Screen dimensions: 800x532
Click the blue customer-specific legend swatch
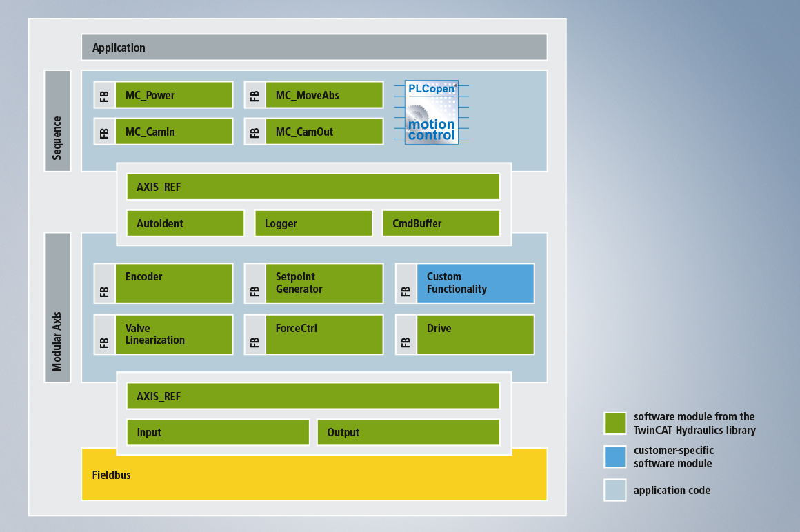[x=614, y=456]
